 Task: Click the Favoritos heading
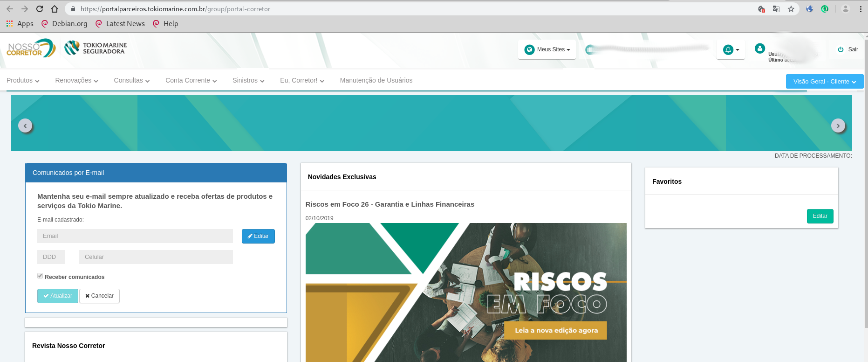(667, 181)
